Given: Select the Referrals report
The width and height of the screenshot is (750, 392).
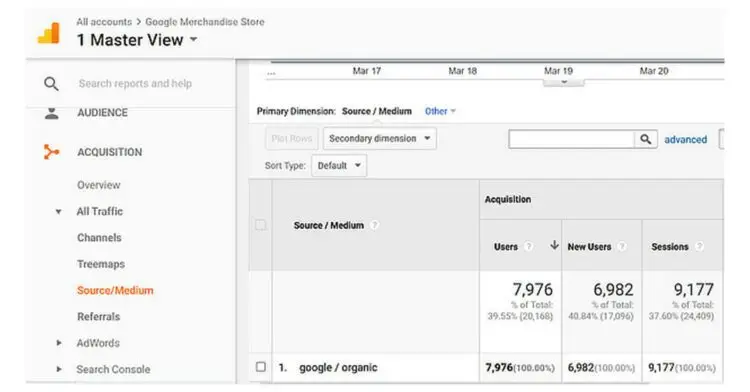Looking at the screenshot, I should pyautogui.click(x=99, y=316).
